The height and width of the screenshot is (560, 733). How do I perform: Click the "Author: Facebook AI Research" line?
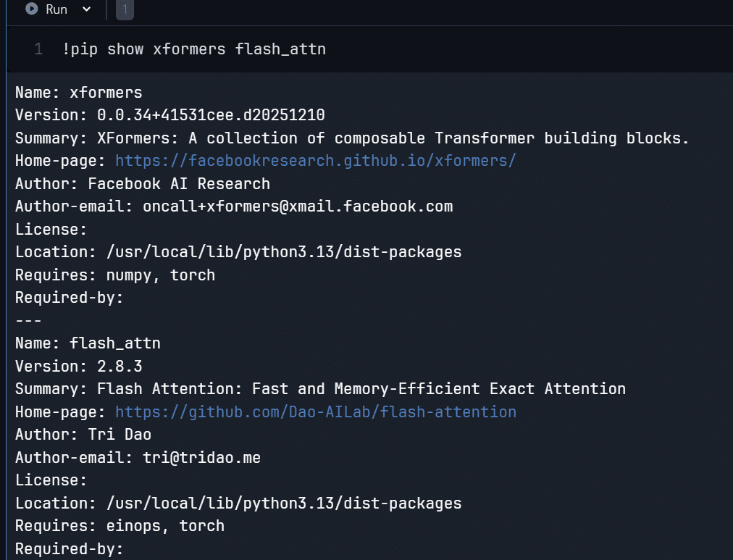click(143, 183)
